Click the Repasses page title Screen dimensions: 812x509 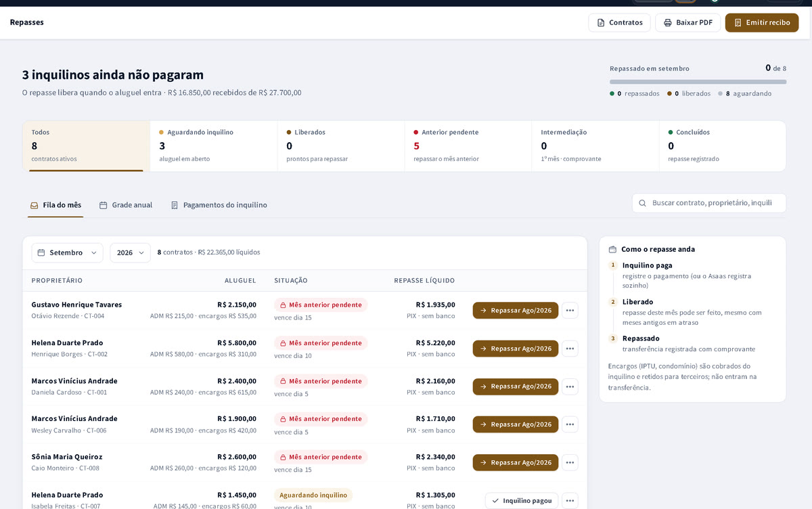26,22
